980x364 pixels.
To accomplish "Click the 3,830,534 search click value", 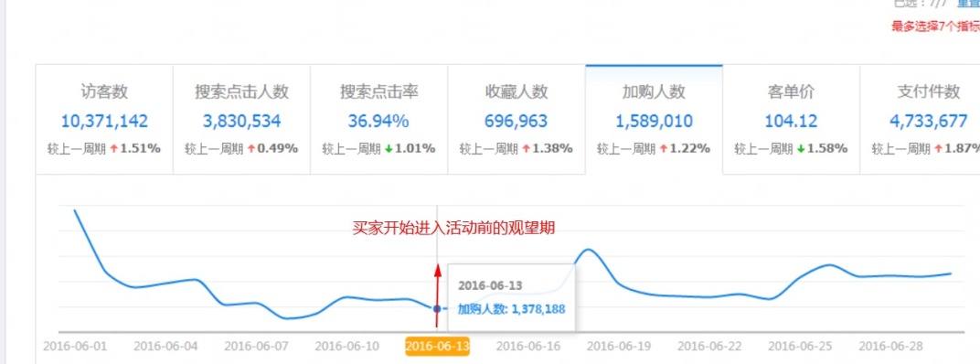I will [x=242, y=121].
